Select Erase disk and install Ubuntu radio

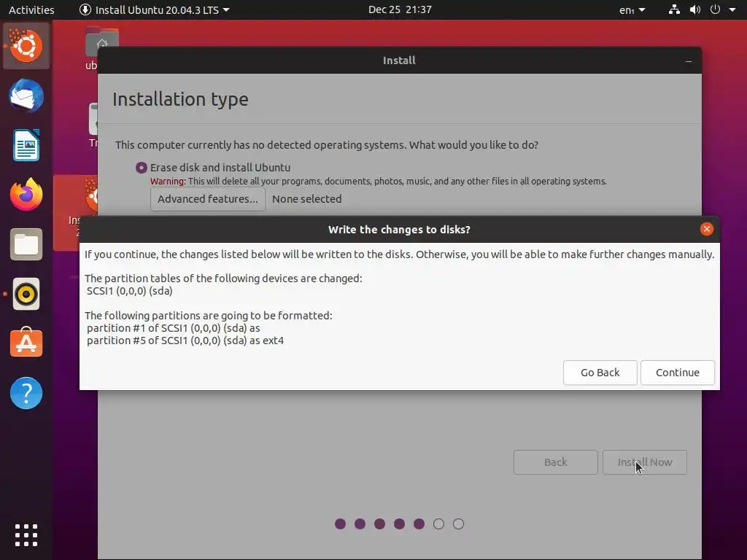point(141,168)
